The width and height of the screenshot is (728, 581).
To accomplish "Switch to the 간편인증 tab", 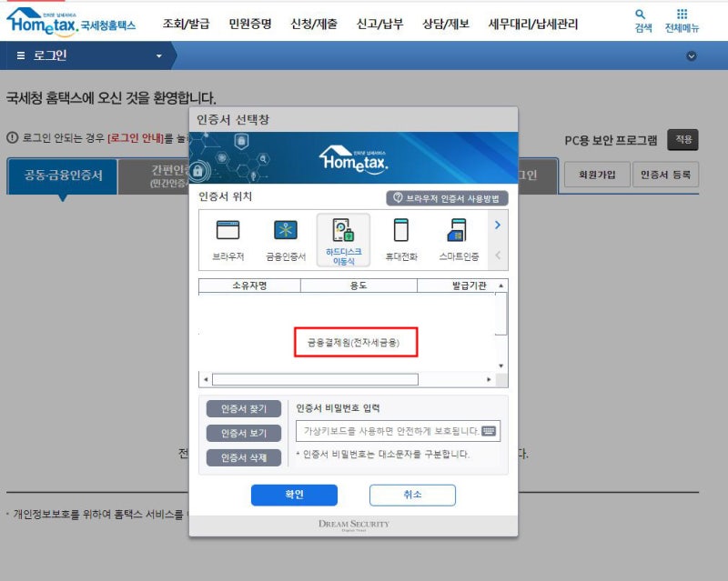I will point(154,175).
